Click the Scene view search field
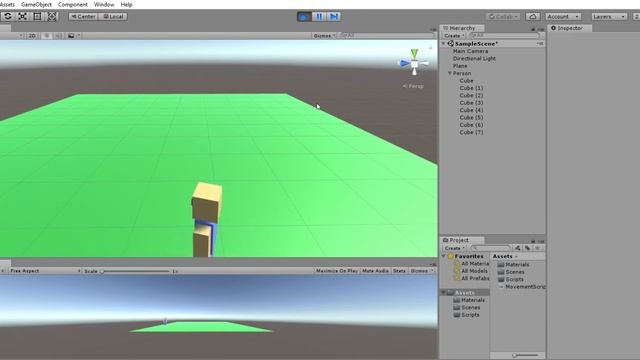Image resolution: width=640 pixels, height=360 pixels. click(x=387, y=36)
